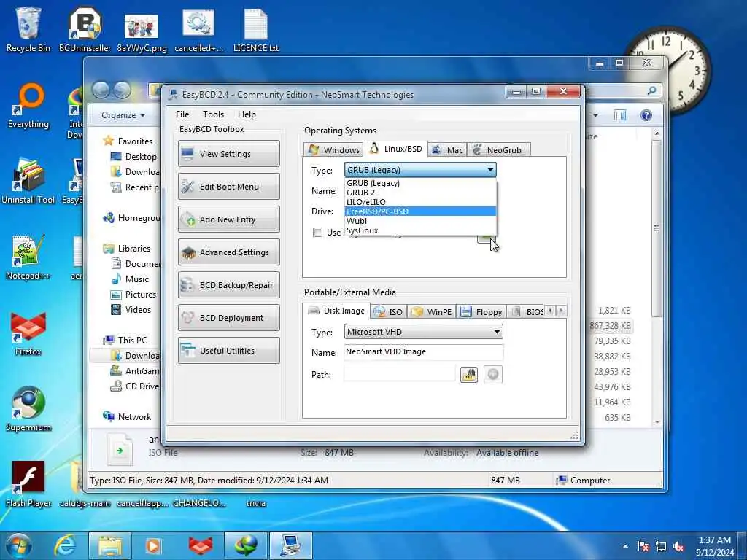
Task: Choose FreeBSD/PC-BSD from the type list
Action: click(x=420, y=211)
